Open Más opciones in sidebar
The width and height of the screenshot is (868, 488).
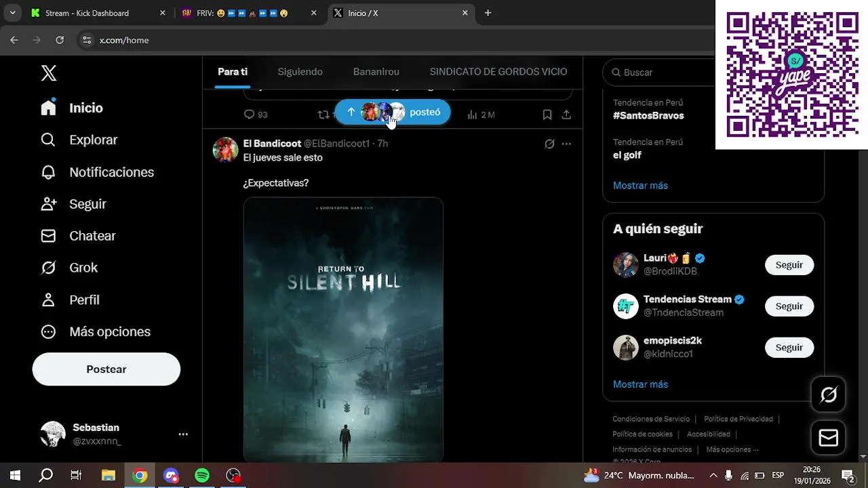(x=95, y=331)
